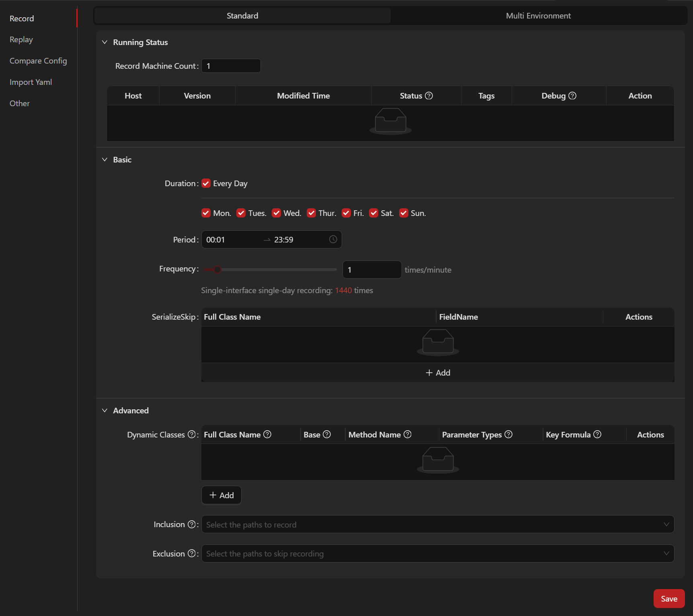Click the Exclusion help icon
Screen dimensions: 693x616
(192, 554)
